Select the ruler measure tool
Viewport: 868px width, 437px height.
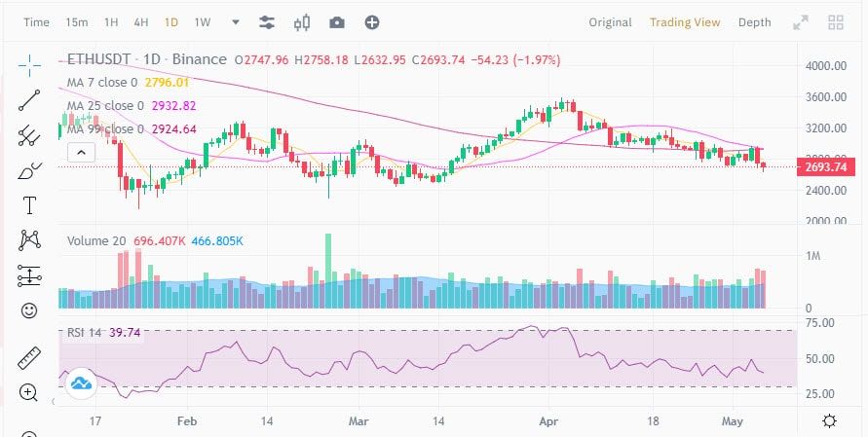[29, 358]
